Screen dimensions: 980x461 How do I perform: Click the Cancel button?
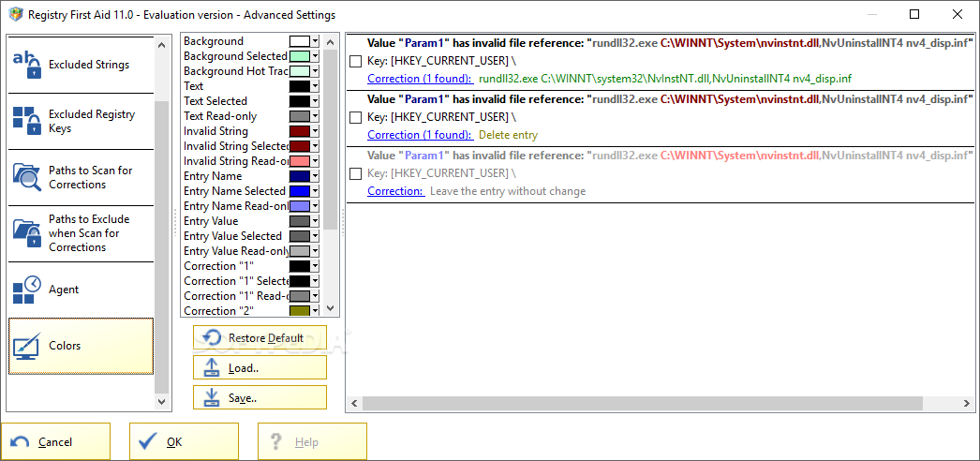click(x=55, y=441)
